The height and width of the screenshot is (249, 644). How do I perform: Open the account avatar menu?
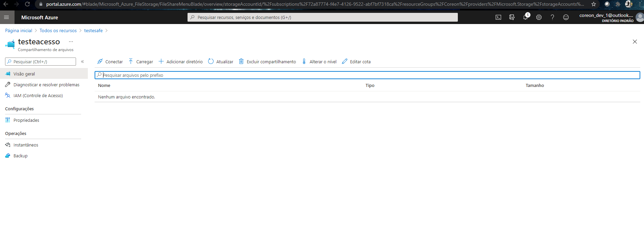640,17
